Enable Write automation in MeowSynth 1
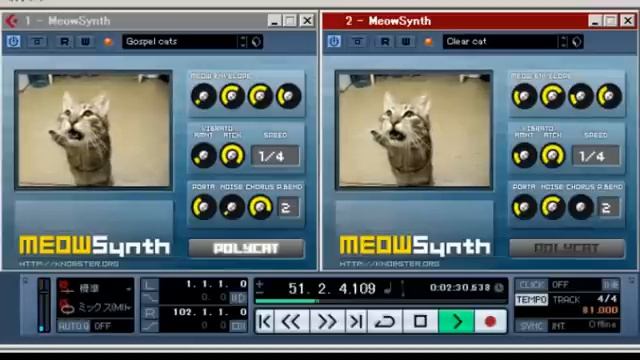Screen dimensions: 640x360 pyautogui.click(x=85, y=41)
